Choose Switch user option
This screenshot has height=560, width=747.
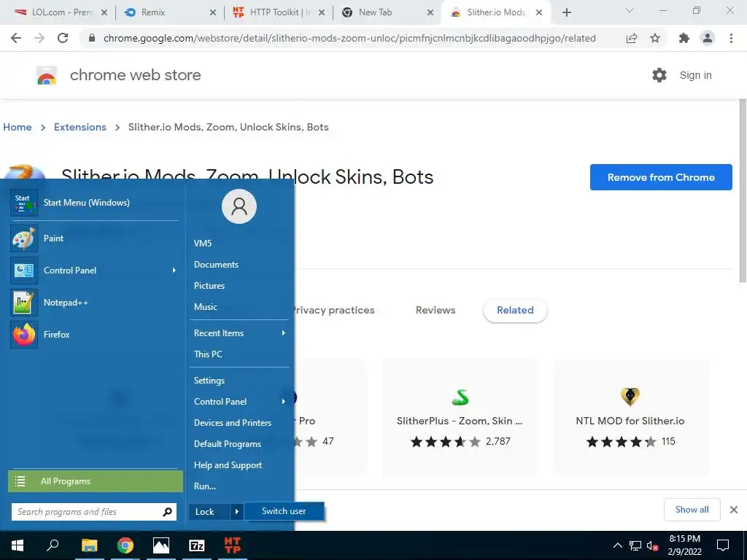click(x=284, y=511)
